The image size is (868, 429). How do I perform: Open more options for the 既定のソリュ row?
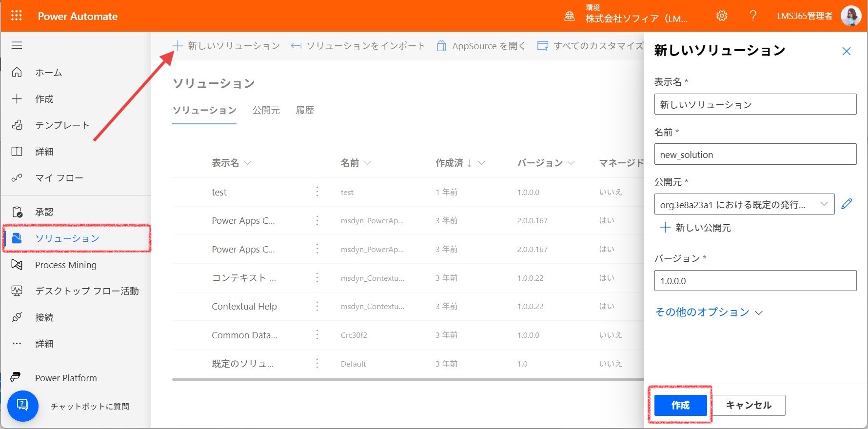pos(317,364)
